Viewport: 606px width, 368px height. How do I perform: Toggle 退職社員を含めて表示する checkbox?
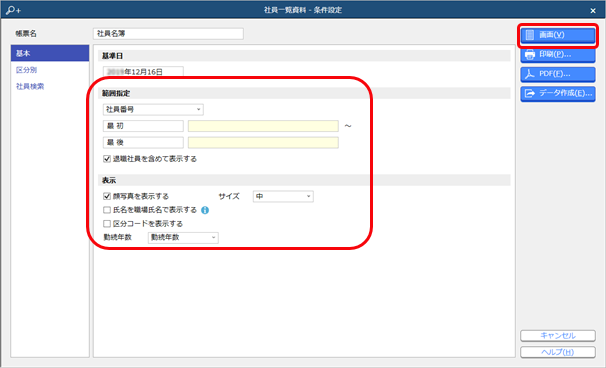coord(107,159)
